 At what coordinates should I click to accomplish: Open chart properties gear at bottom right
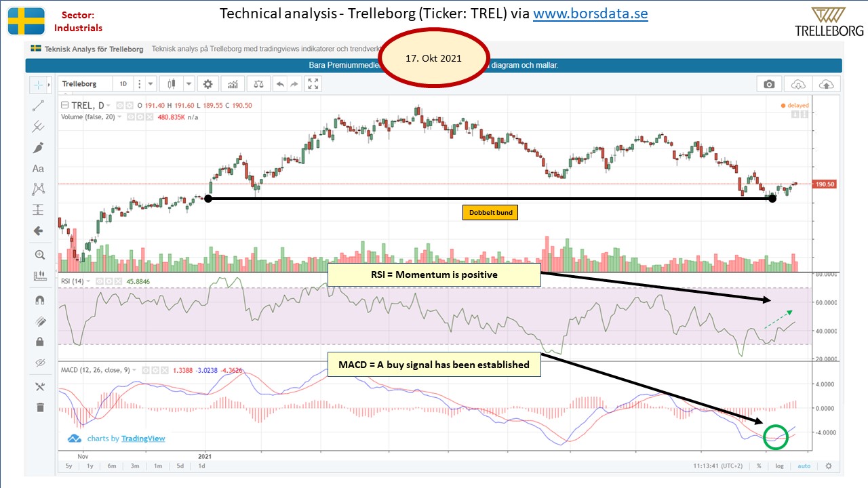coord(828,466)
